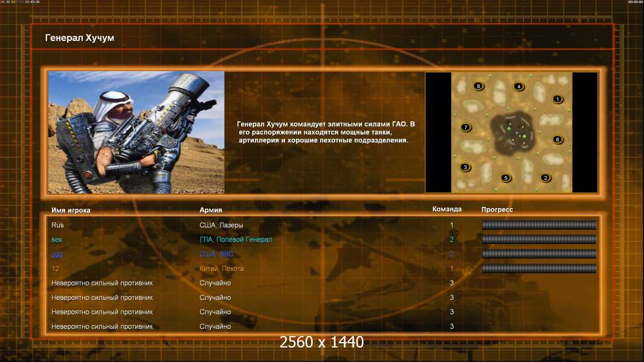Click team number in the ggg row
The image size is (644, 362).
pyautogui.click(x=451, y=254)
